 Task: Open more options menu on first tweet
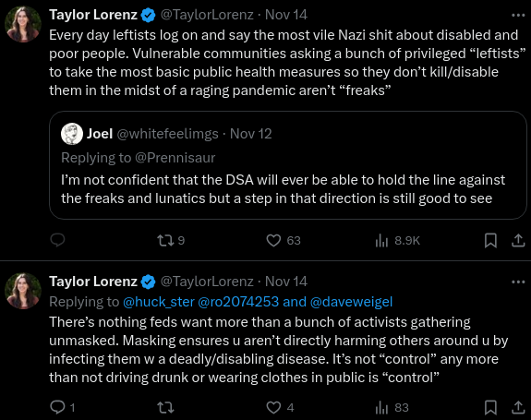tap(518, 15)
